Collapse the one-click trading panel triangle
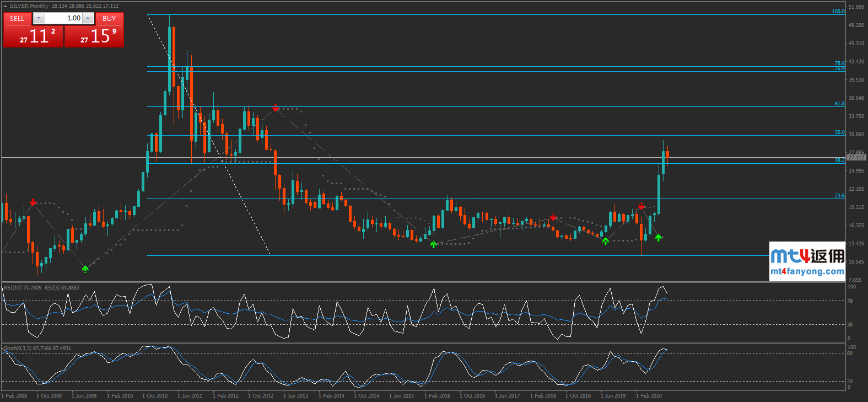Image resolution: width=868 pixels, height=402 pixels. (6, 6)
